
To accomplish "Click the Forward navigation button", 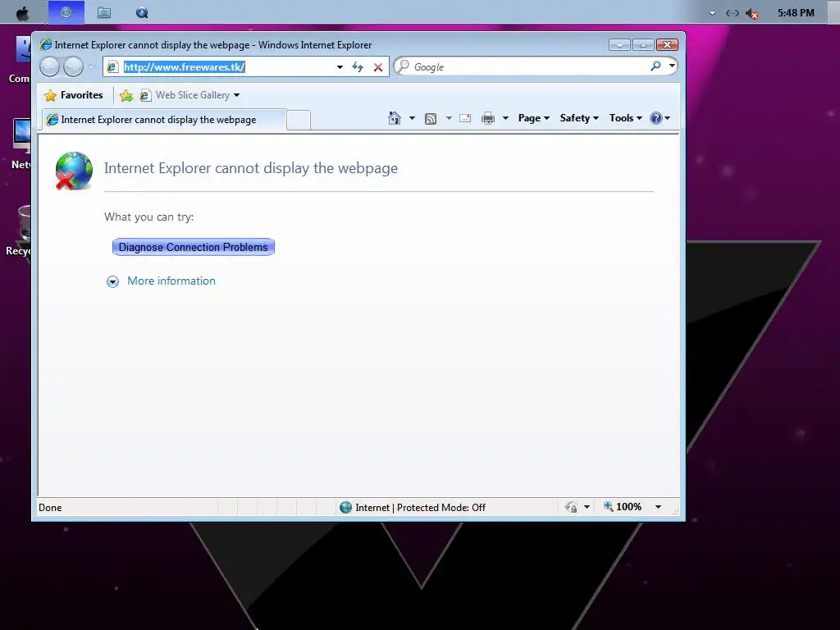I will click(73, 67).
